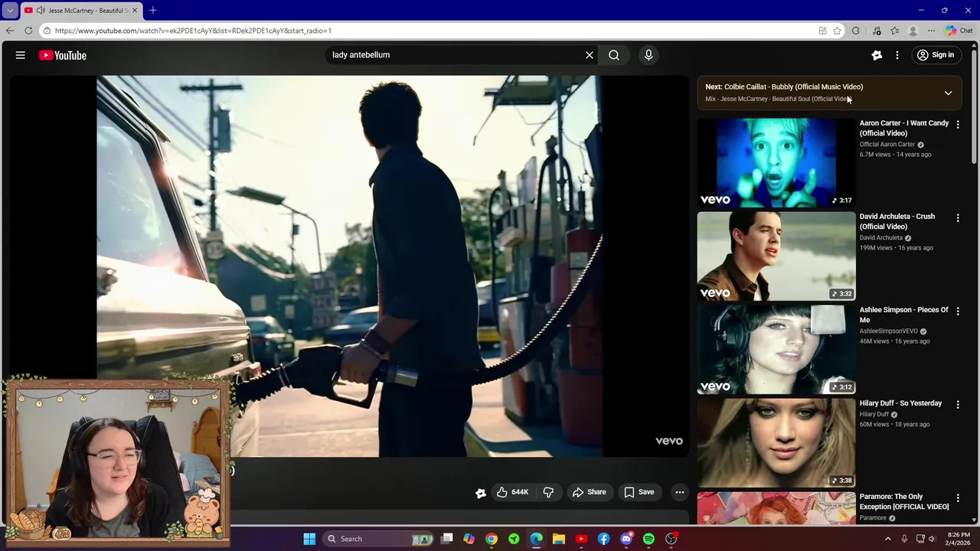The image size is (980, 551).
Task: Open the browser profile avatar
Action: click(913, 31)
